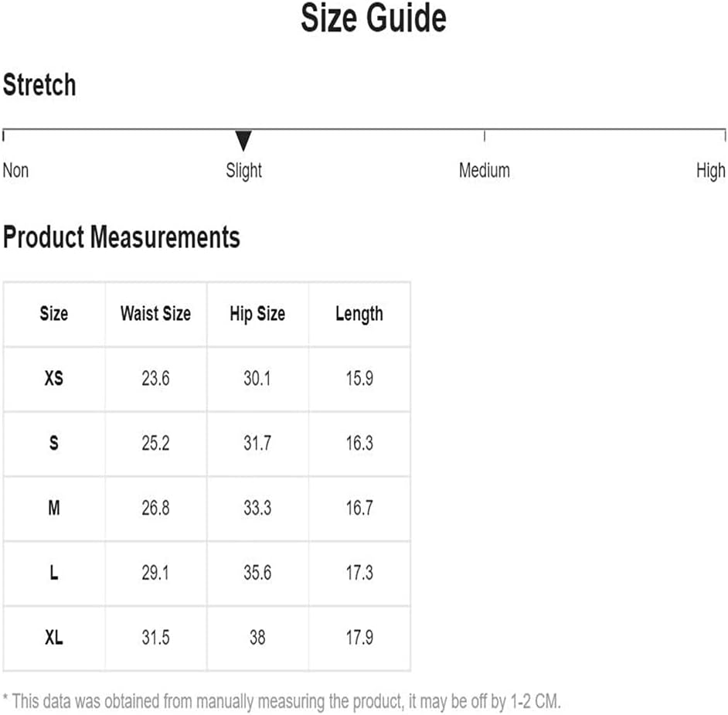Image resolution: width=728 pixels, height=715 pixels.
Task: Select the Medium stretch label
Action: pos(485,170)
